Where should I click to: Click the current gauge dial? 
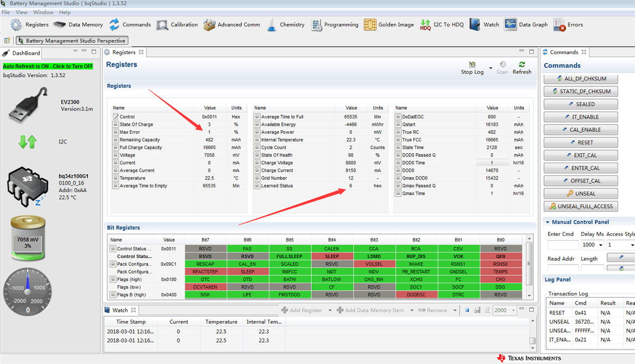tap(28, 291)
